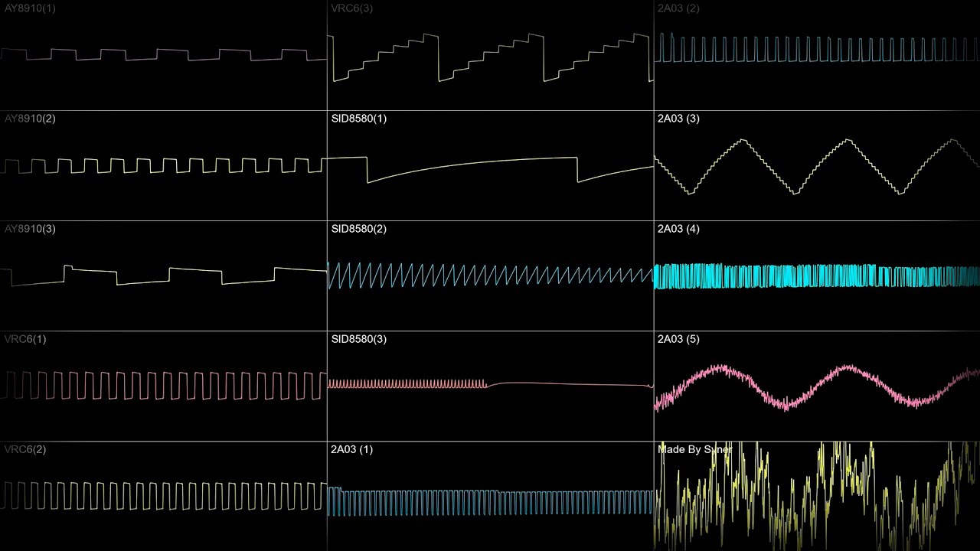Click the yellow master output waveform

click(817, 496)
